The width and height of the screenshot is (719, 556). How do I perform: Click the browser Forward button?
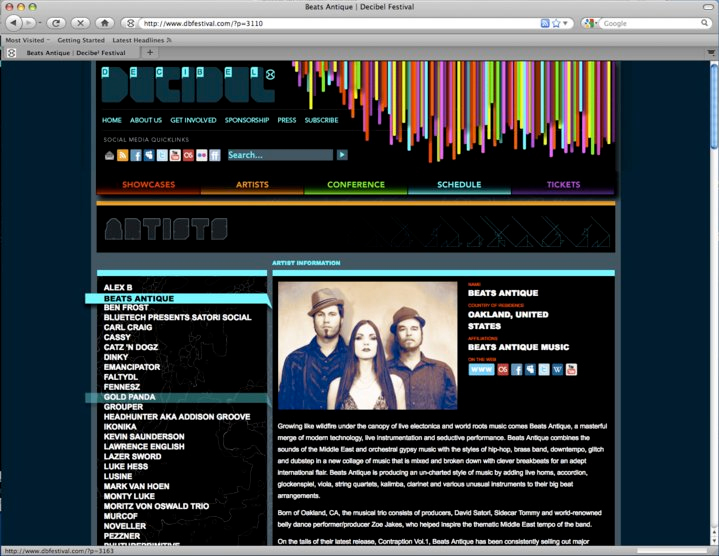[x=28, y=22]
